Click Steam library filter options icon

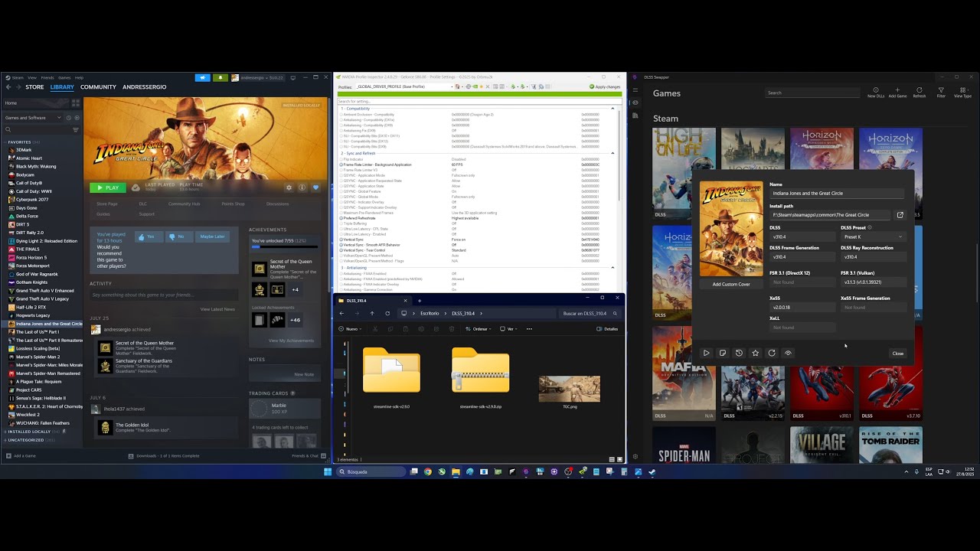tap(75, 129)
